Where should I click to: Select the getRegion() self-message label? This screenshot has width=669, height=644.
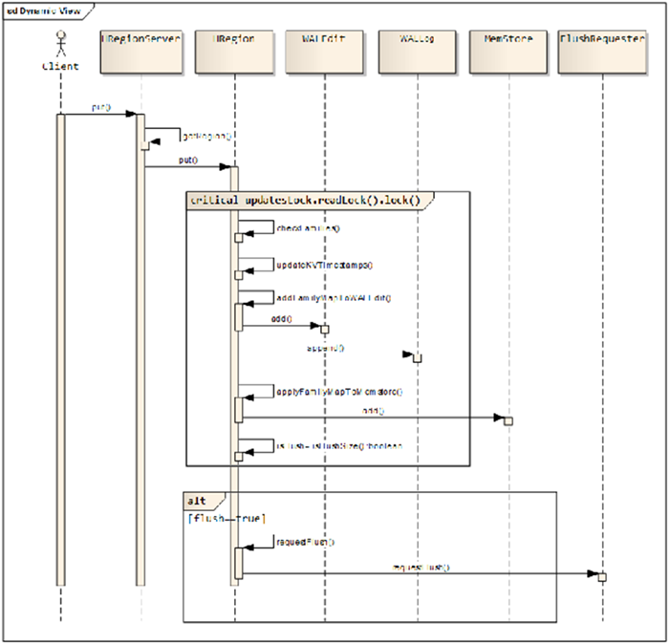tap(206, 137)
